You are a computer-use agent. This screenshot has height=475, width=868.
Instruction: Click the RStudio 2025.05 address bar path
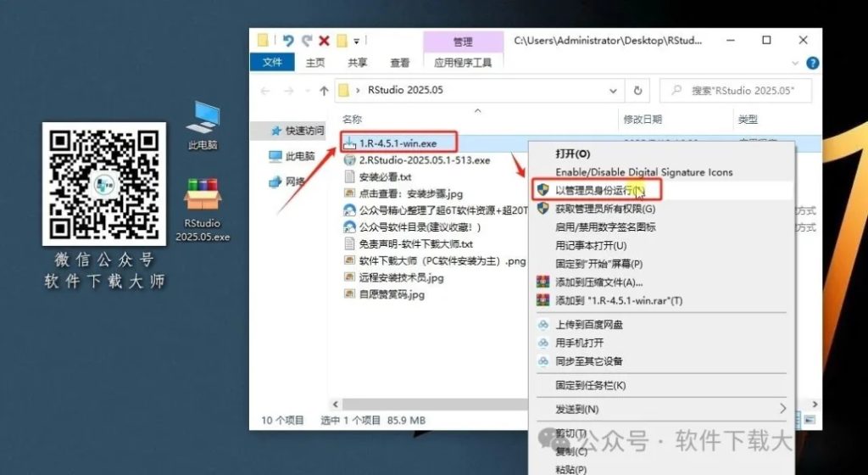click(x=405, y=90)
